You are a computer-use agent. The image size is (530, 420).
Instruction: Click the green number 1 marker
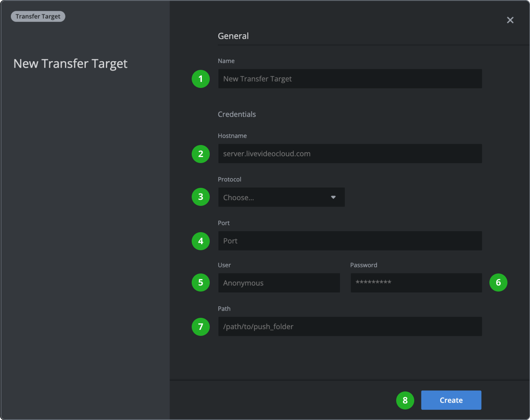(201, 79)
